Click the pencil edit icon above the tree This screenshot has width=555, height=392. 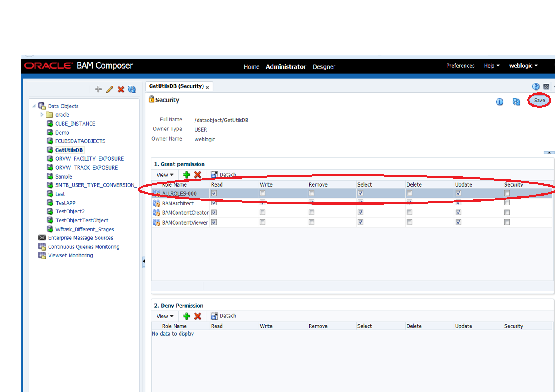tap(110, 89)
